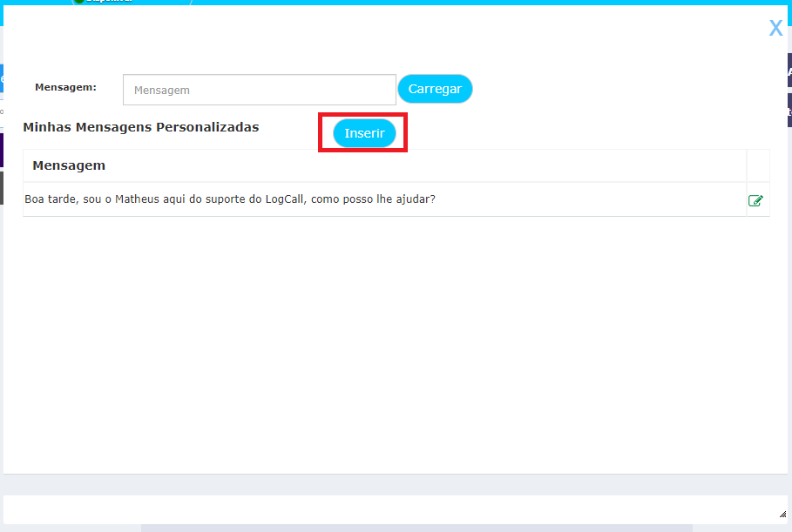The height and width of the screenshot is (532, 792).
Task: Close the dialog with the X
Action: click(775, 28)
